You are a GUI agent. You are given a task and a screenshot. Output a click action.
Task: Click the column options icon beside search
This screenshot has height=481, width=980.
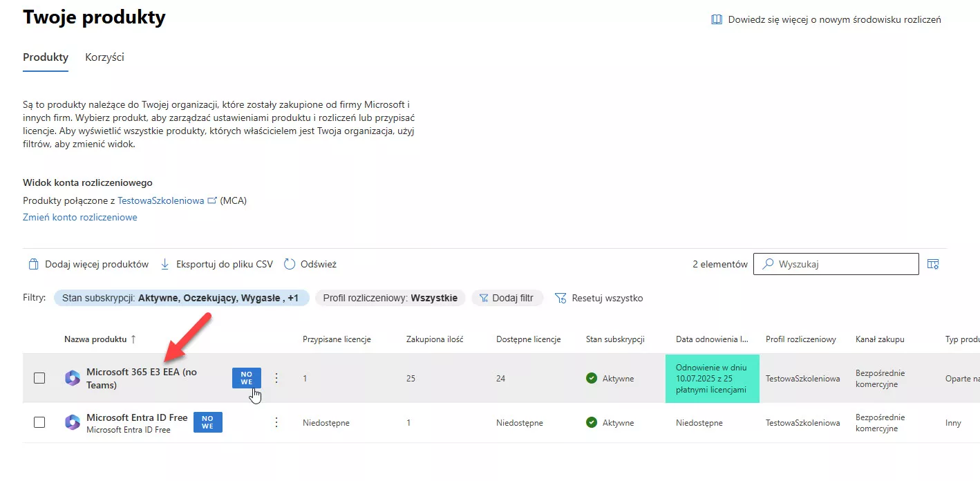tap(933, 264)
